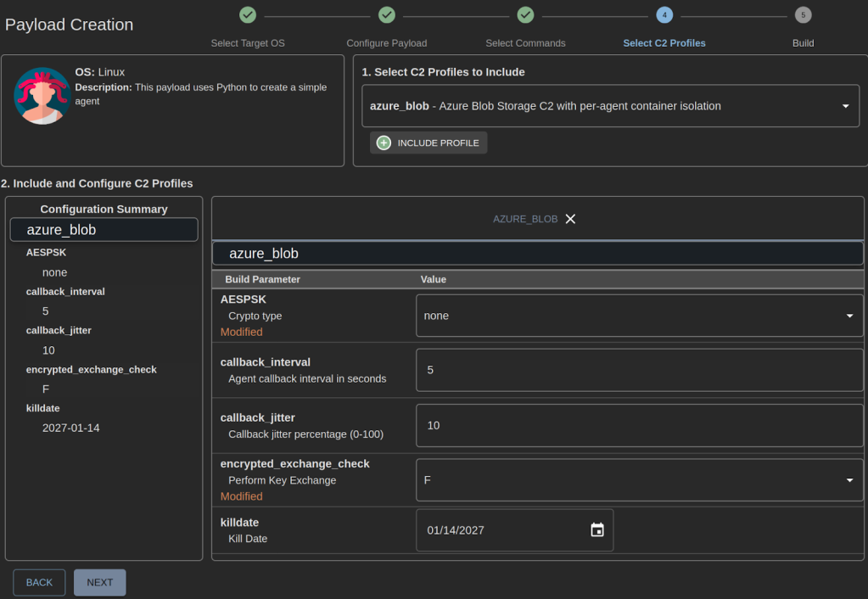Click the Select Target OS completed step icon
The width and height of the screenshot is (868, 599).
point(248,14)
